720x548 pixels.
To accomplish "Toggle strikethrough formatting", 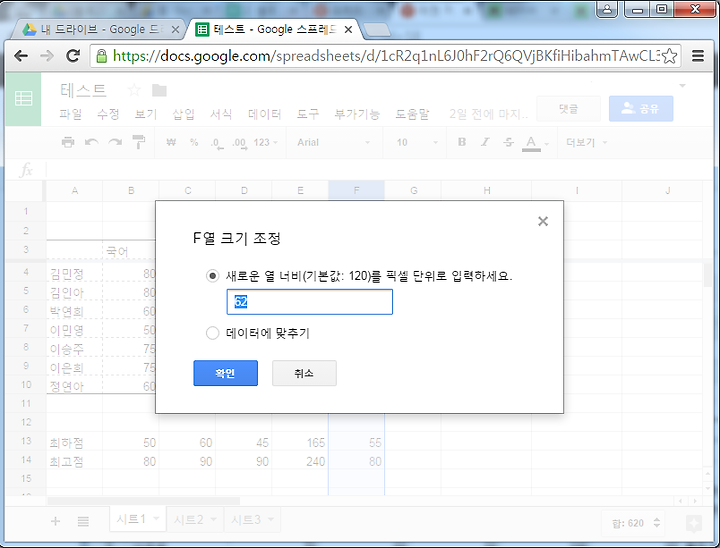I will point(508,142).
